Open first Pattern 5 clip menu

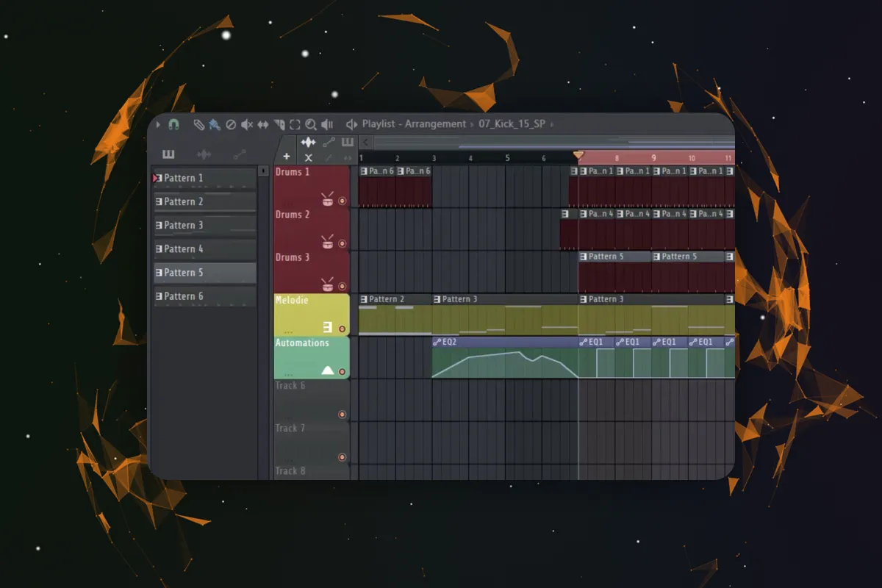[584, 257]
